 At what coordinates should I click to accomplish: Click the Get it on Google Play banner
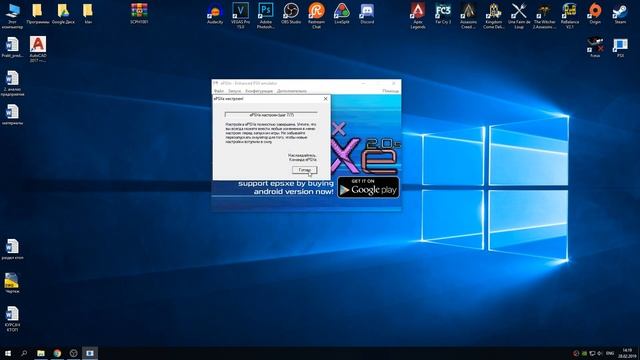(368, 187)
